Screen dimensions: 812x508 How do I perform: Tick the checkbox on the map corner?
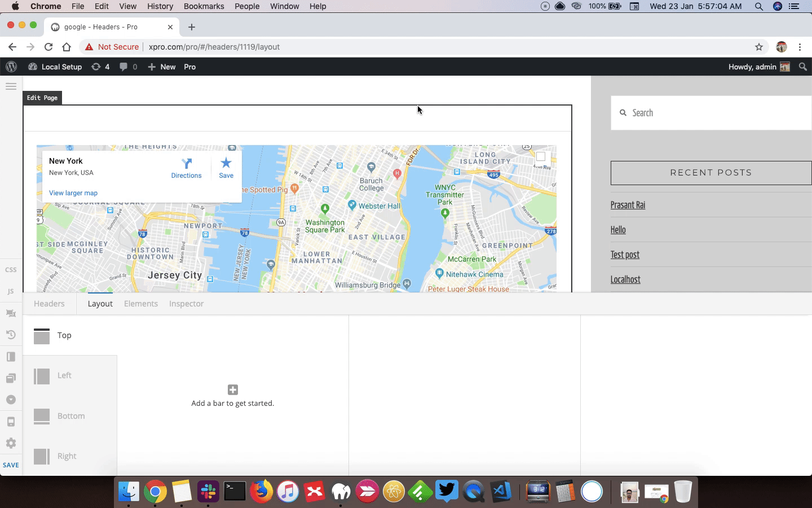pyautogui.click(x=541, y=157)
